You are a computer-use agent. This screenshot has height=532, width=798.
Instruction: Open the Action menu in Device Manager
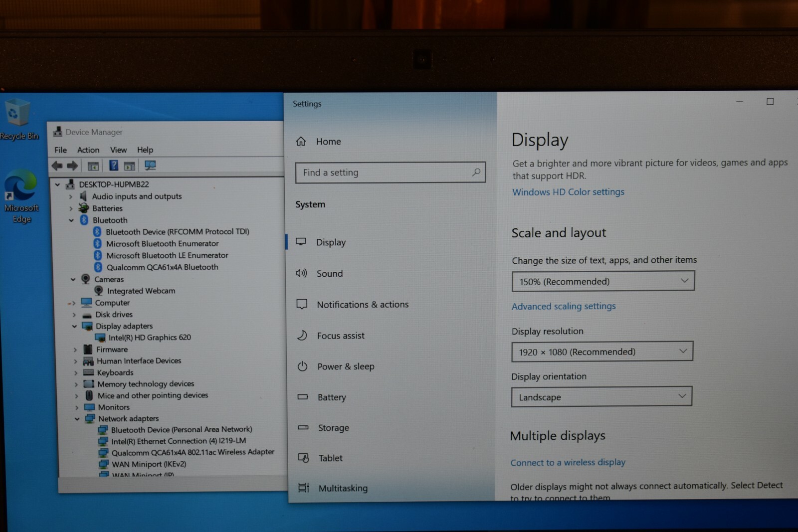88,150
